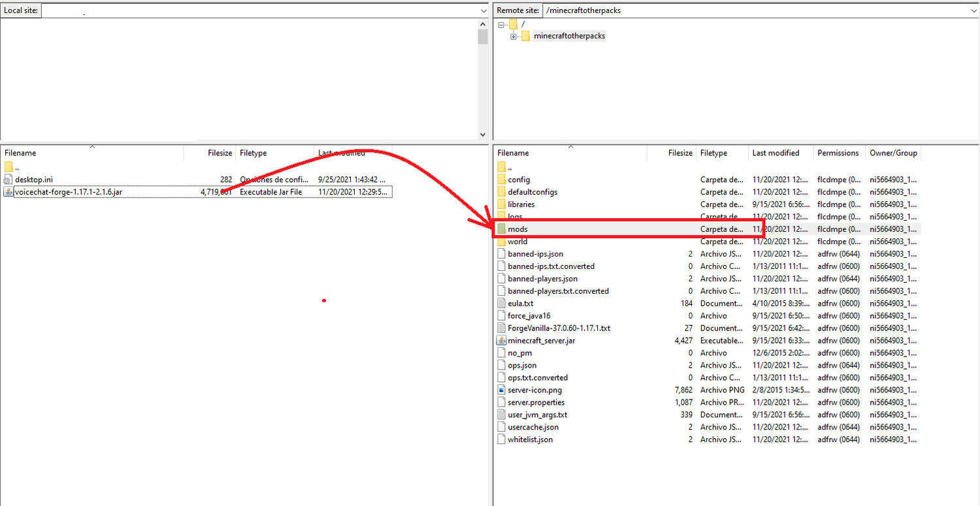The image size is (980, 506).
Task: Click the minecraft_server.jar icon
Action: (501, 341)
